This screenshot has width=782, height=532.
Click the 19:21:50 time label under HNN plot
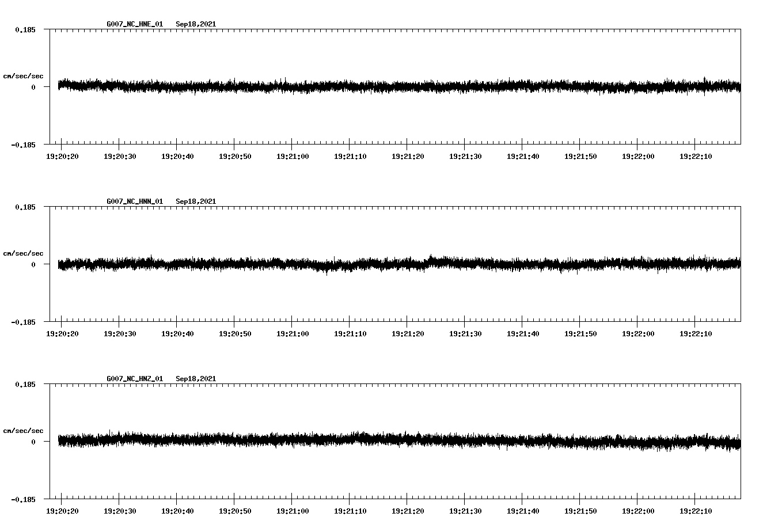point(580,333)
